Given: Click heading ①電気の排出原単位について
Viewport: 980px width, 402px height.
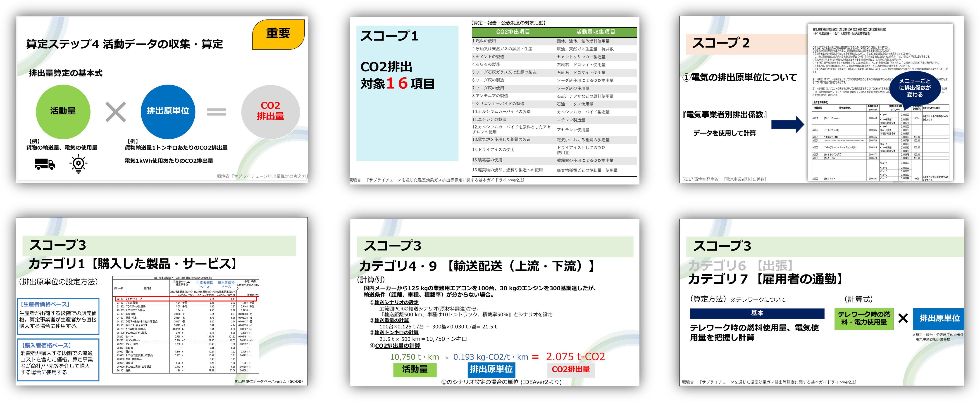Looking at the screenshot, I should (739, 78).
